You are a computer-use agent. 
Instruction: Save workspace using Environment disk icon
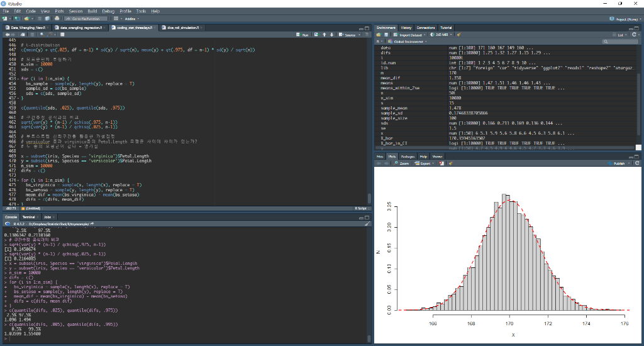click(x=386, y=35)
